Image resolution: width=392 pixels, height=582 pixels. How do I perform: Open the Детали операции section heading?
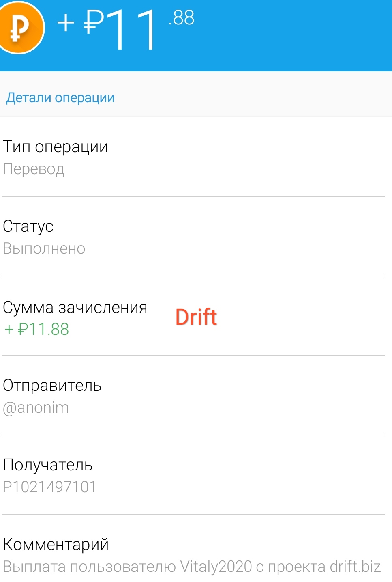pyautogui.click(x=60, y=98)
